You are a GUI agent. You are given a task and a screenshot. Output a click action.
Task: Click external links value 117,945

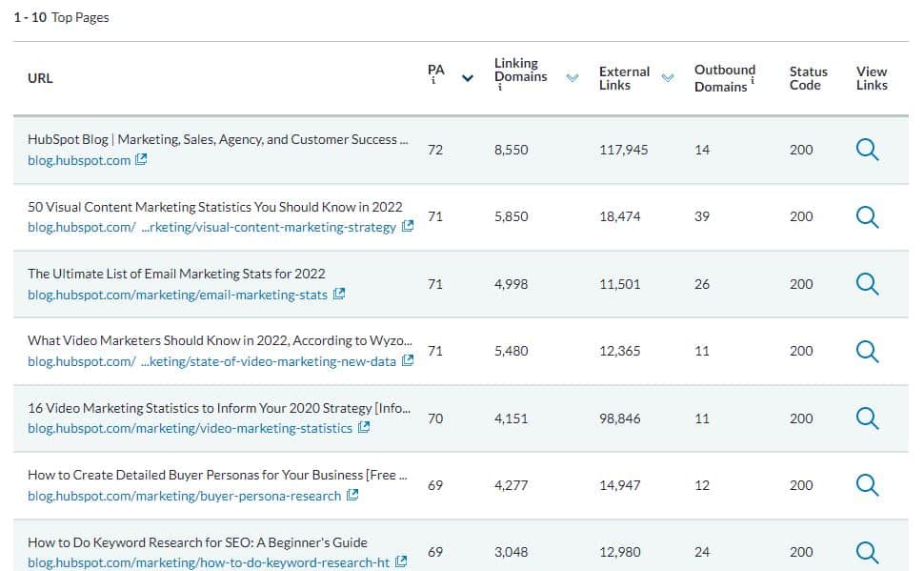tap(624, 150)
